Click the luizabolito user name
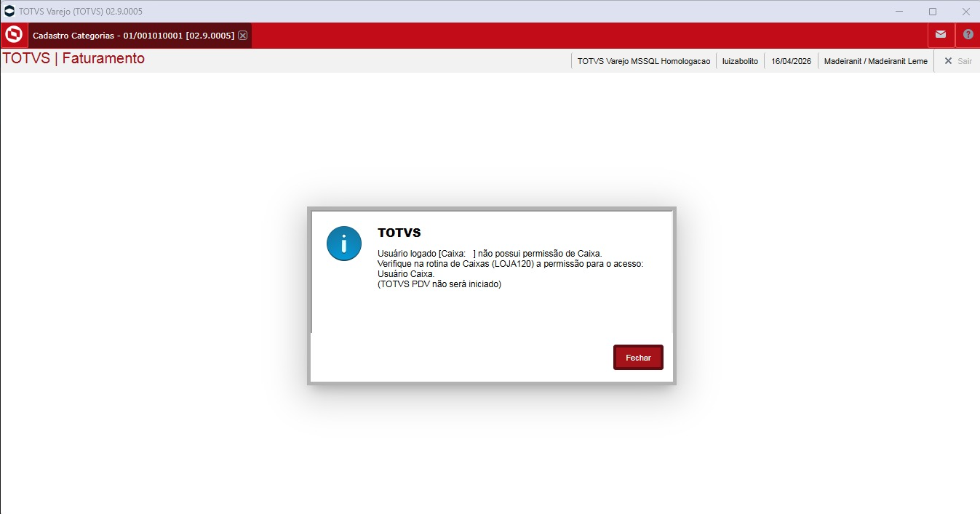The width and height of the screenshot is (980, 514). click(740, 61)
